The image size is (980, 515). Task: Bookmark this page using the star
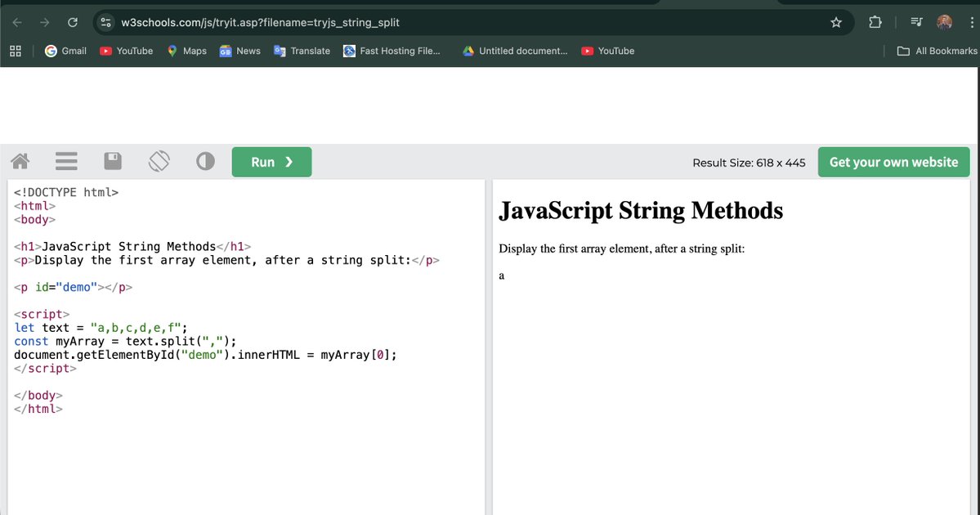(836, 22)
